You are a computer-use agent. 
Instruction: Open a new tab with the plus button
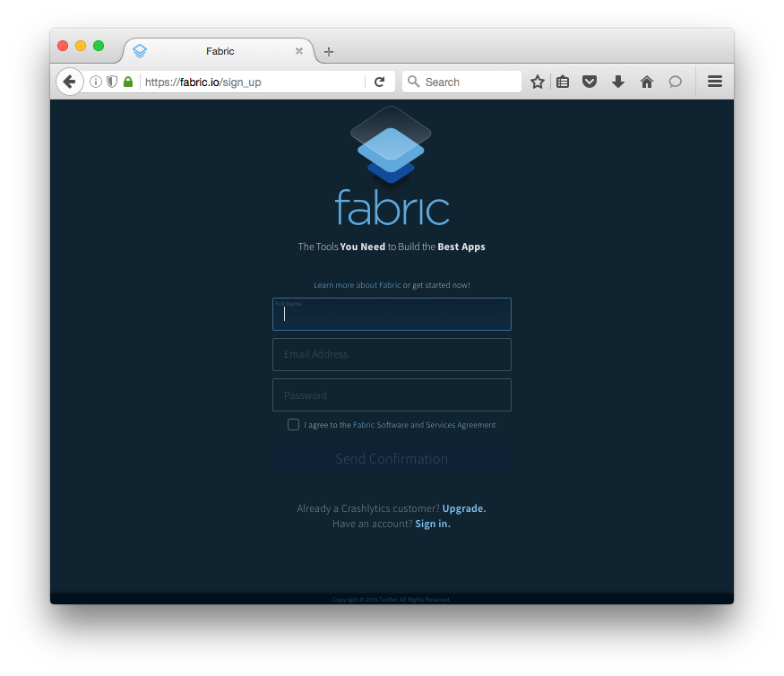tap(328, 51)
